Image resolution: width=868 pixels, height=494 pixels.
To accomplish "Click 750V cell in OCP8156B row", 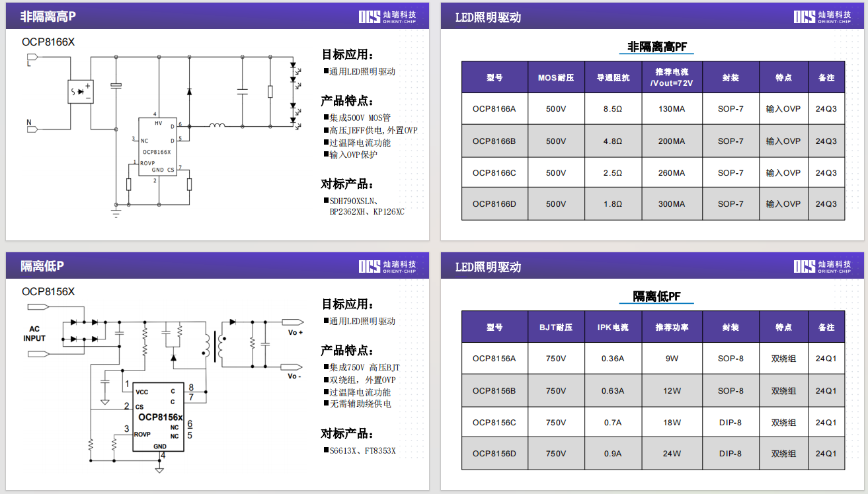I will click(556, 390).
